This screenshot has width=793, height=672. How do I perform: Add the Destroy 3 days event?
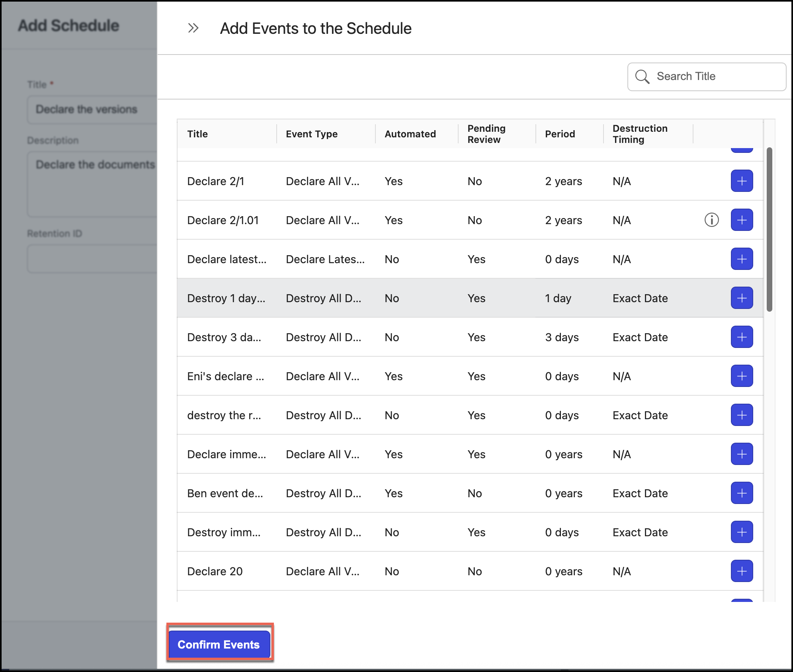741,337
